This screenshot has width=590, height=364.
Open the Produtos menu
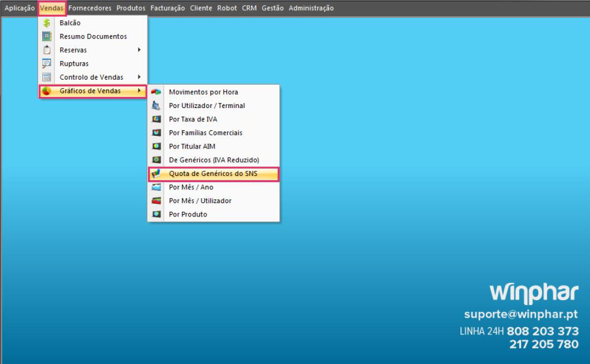pyautogui.click(x=131, y=8)
